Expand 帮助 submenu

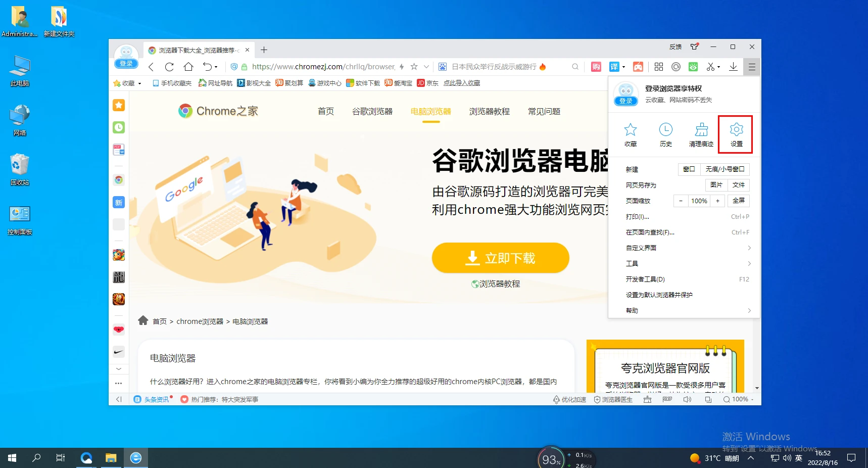[687, 310]
